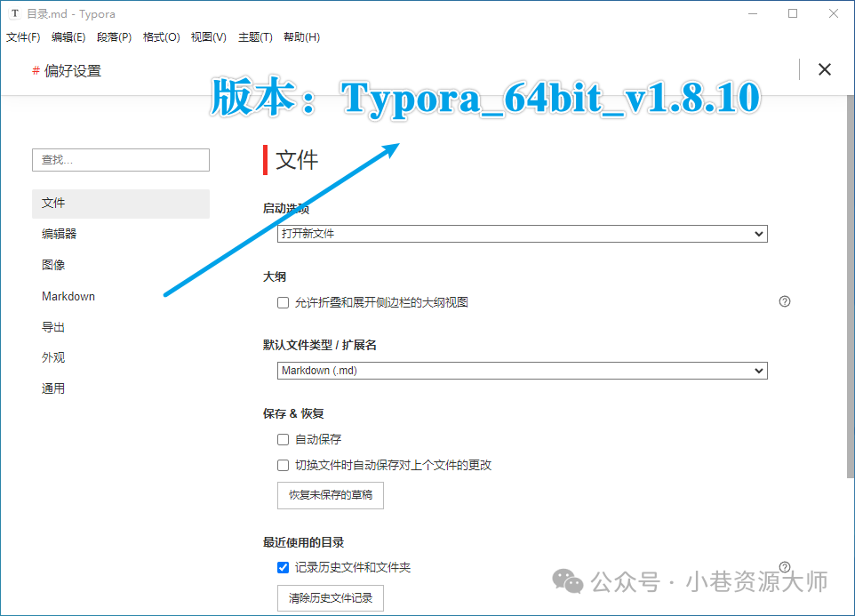Open the 主题(T) menu

(255, 37)
